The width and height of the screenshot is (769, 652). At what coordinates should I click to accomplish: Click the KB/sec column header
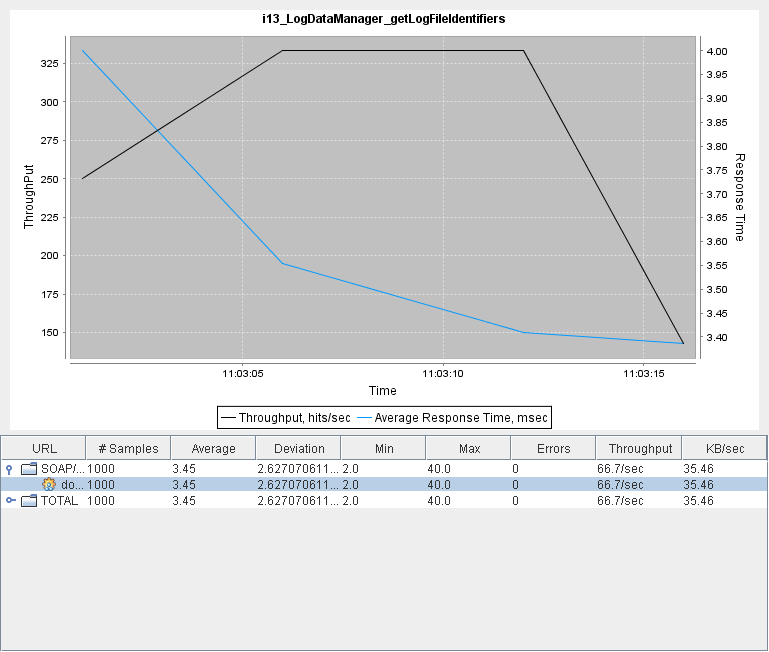coord(724,448)
